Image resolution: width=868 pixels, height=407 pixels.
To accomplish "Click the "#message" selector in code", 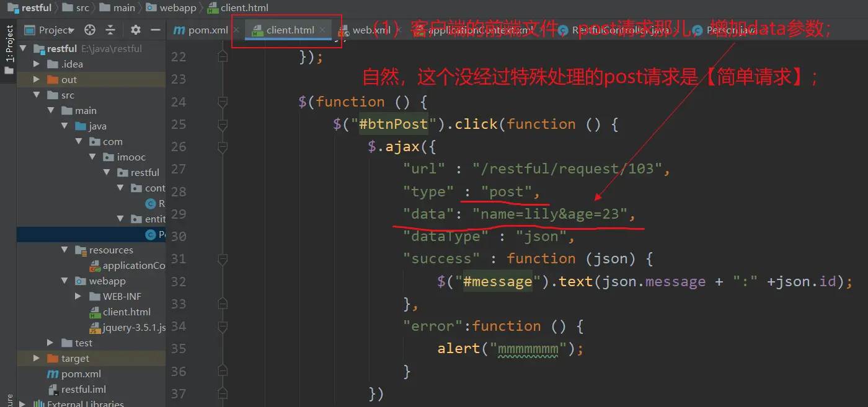I will 498,281.
